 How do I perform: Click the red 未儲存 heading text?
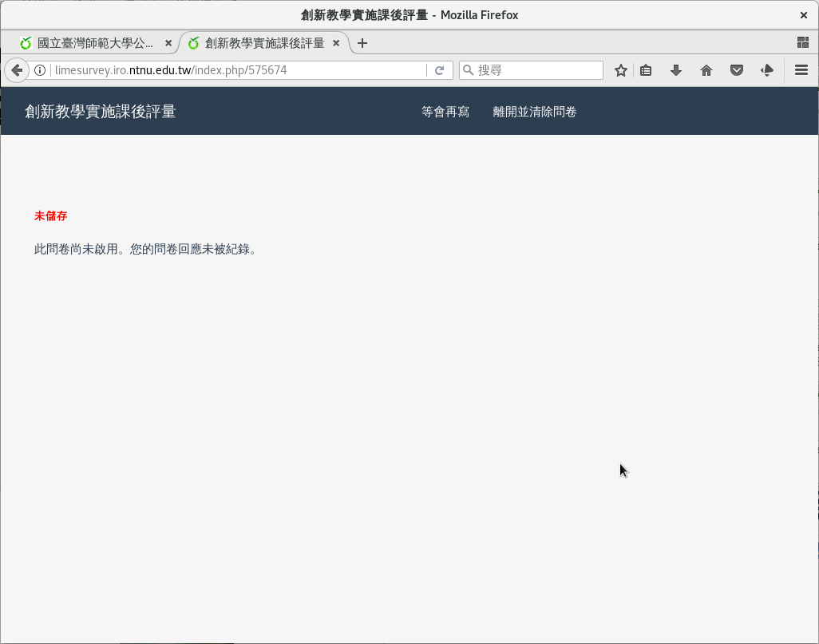pos(50,215)
